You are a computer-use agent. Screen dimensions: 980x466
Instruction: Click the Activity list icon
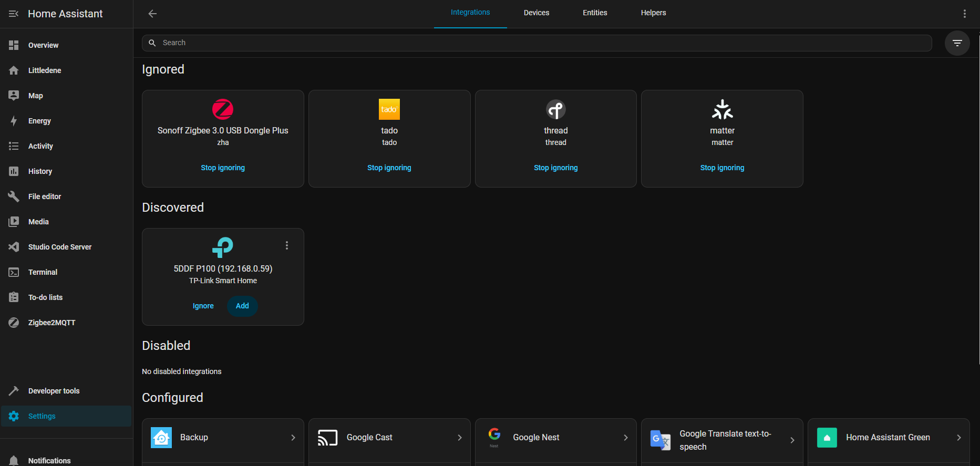(14, 146)
